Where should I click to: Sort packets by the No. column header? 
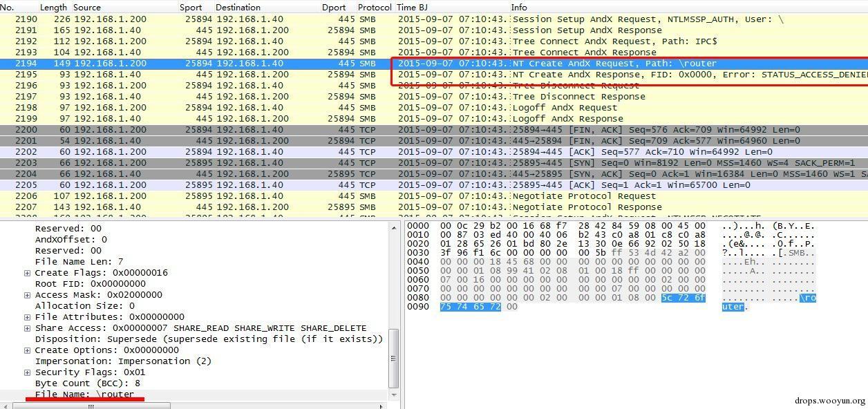(x=8, y=7)
